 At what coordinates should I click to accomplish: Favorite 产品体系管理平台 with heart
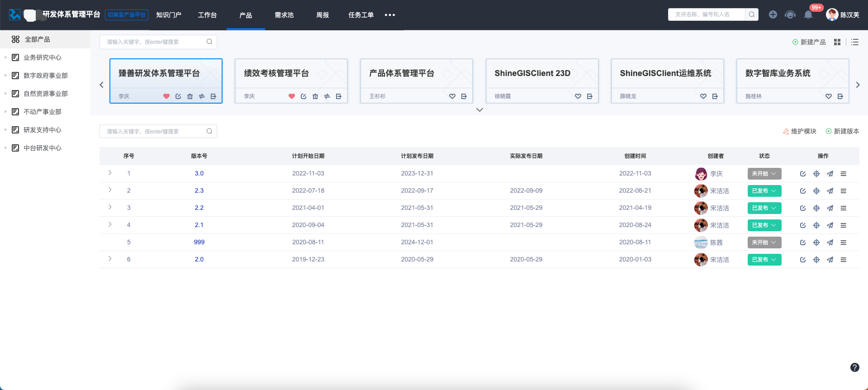pos(452,96)
